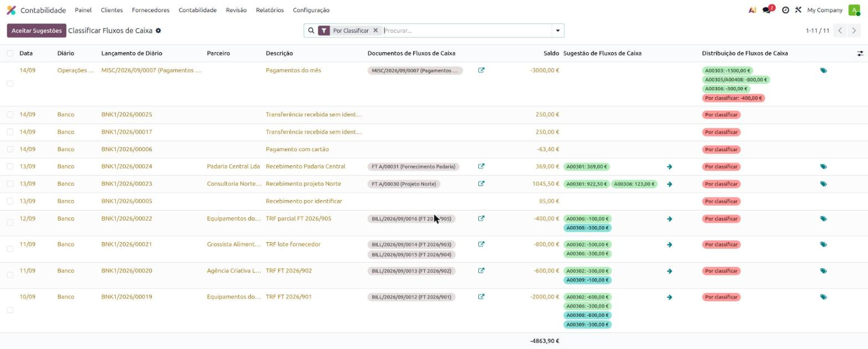868x349 pixels.
Task: Open the Configuração menu
Action: pyautogui.click(x=311, y=10)
